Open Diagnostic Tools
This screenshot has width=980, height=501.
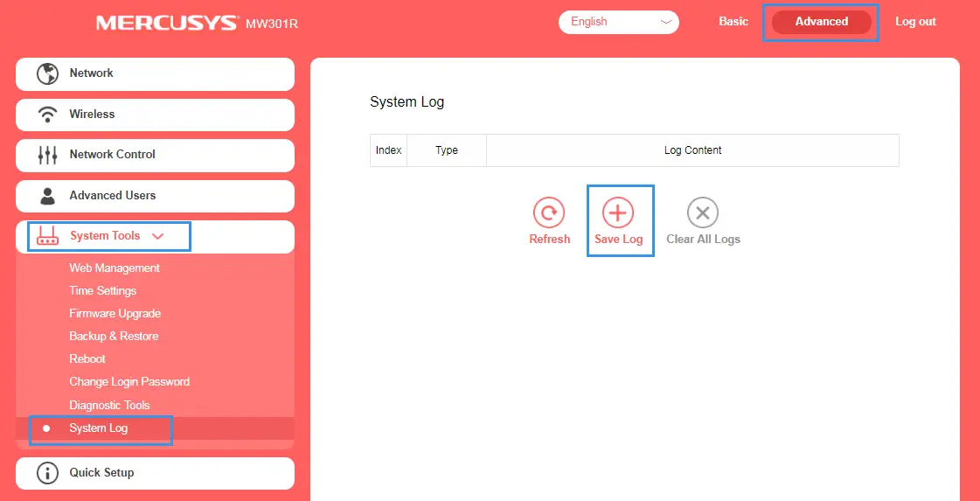point(109,406)
